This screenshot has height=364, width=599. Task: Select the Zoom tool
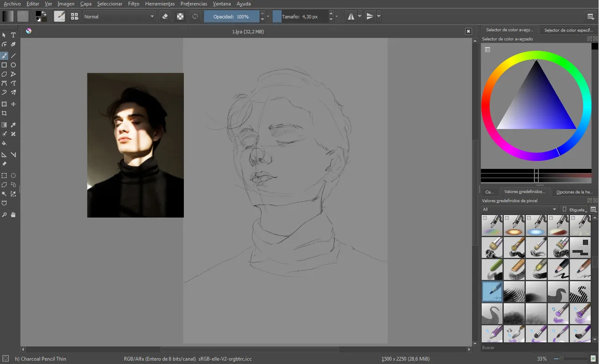click(x=4, y=215)
